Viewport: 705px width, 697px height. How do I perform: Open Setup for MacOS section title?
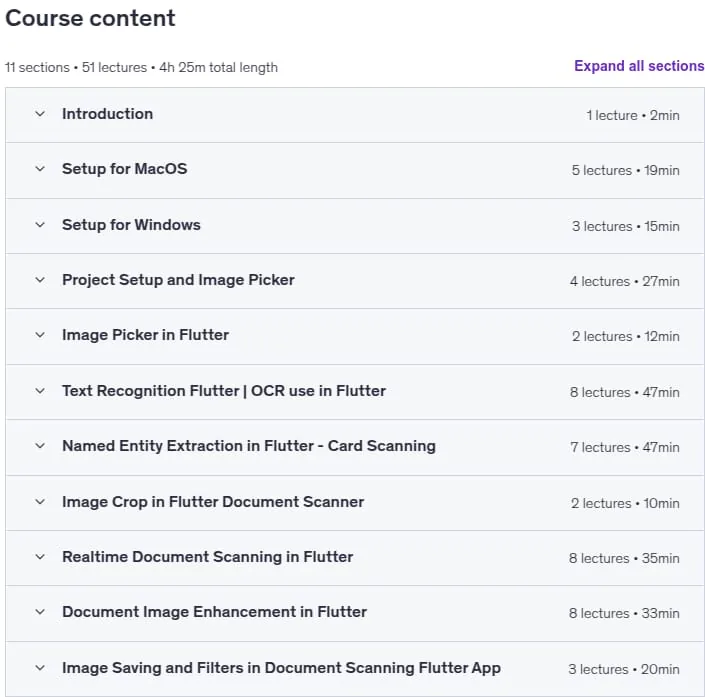tap(125, 169)
